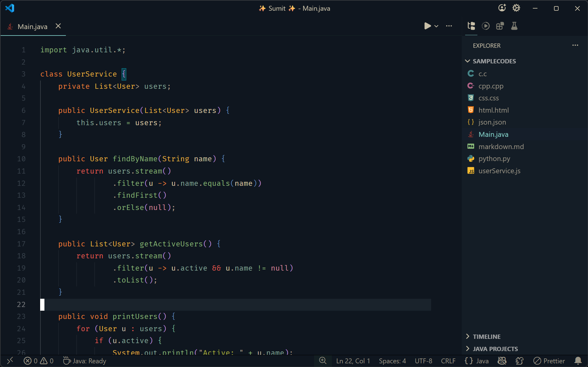Close the Main.java editor tab

click(58, 26)
